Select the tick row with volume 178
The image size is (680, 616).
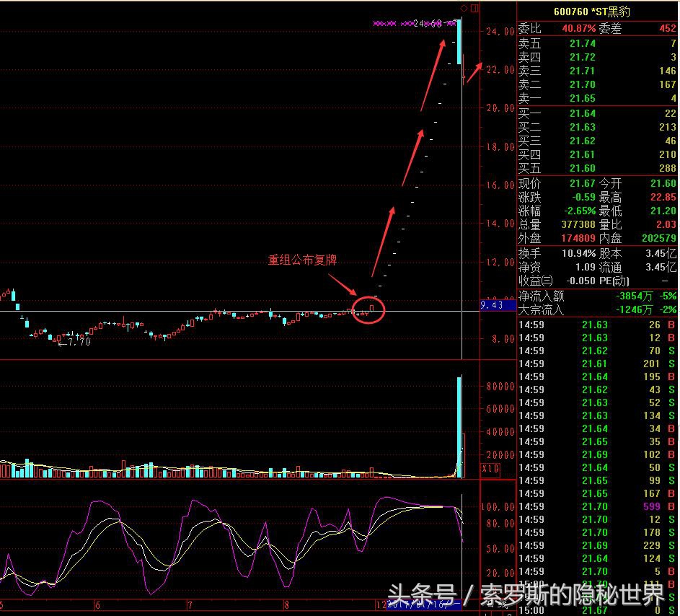click(x=597, y=533)
